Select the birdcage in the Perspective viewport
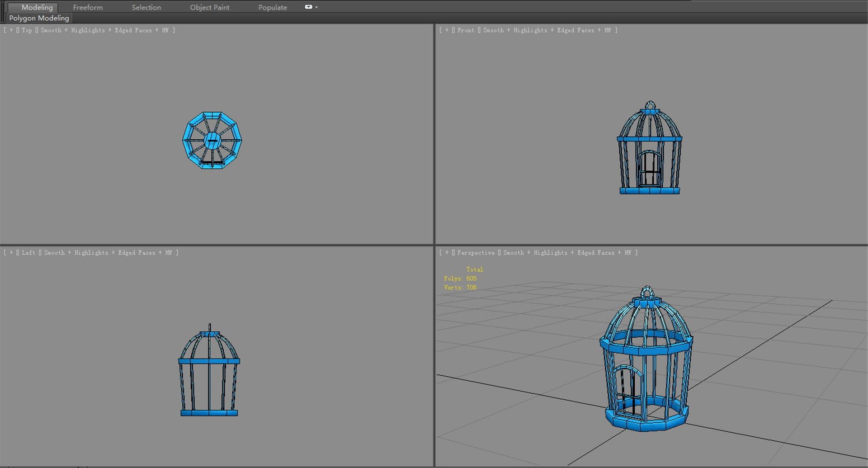Image resolution: width=868 pixels, height=468 pixels. pos(646,358)
